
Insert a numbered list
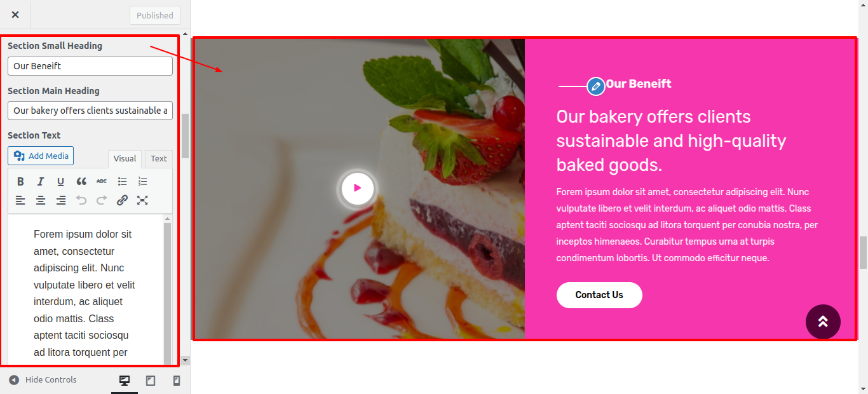pyautogui.click(x=142, y=182)
